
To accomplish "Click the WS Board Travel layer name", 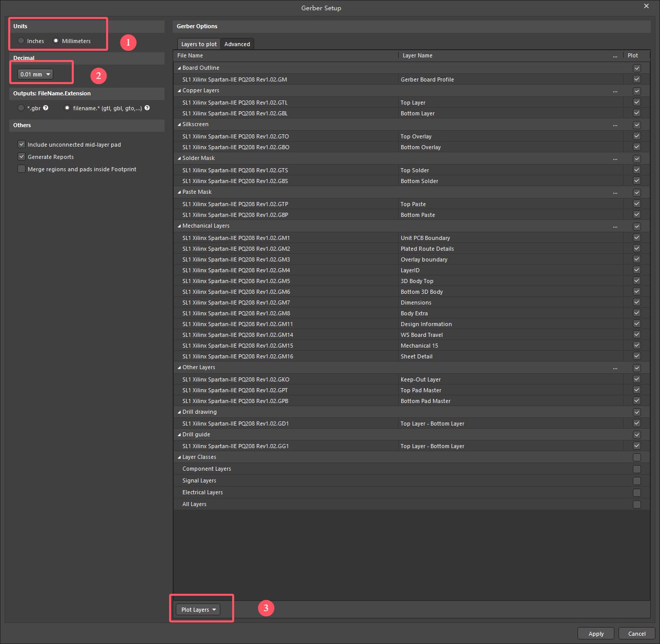I will click(x=422, y=335).
